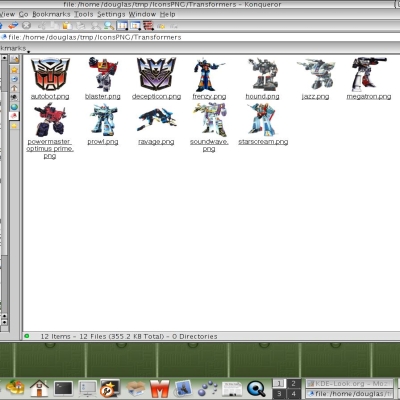Open the cardboard box panel icon
The width and height of the screenshot is (400, 400).
click(136, 388)
